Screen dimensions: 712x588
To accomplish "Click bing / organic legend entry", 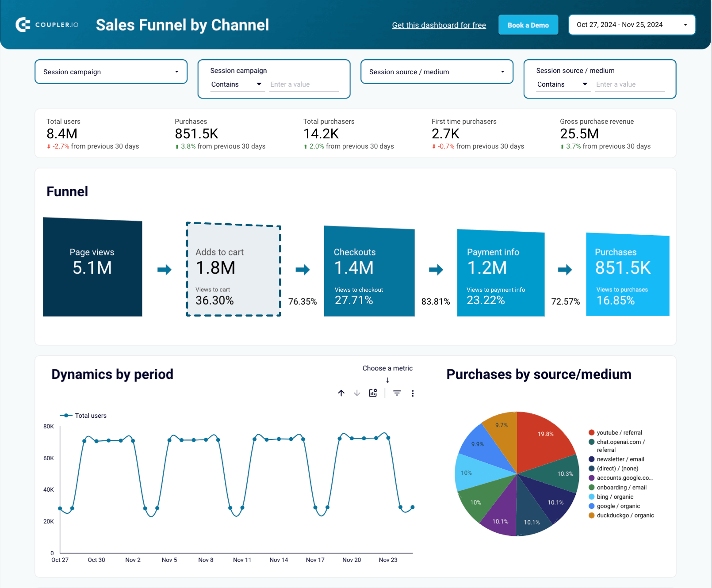I will point(611,496).
